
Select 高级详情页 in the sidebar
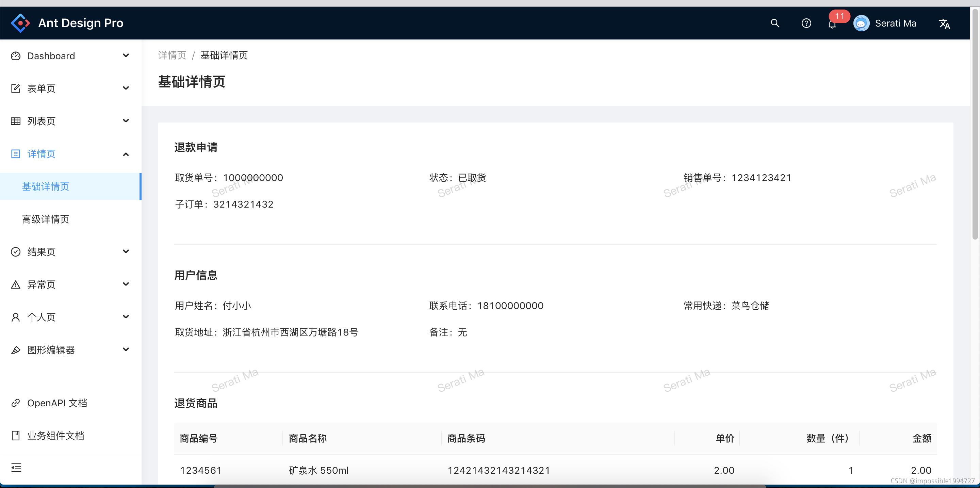point(45,219)
